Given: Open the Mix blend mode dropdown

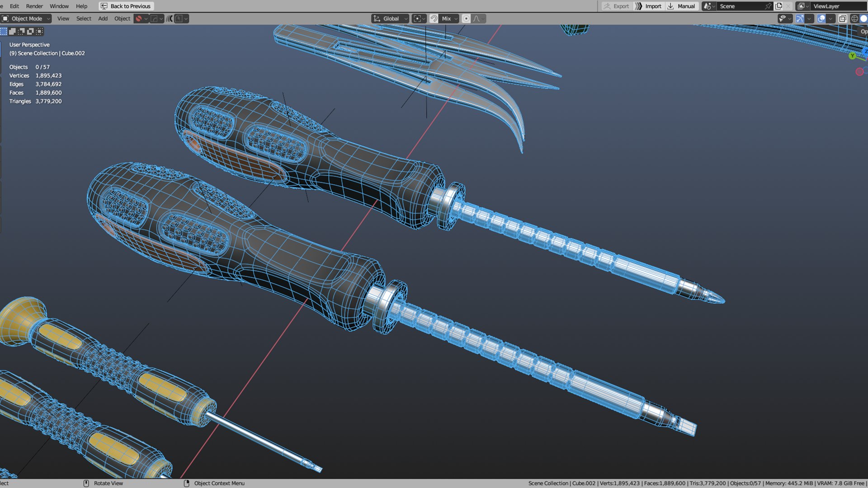Looking at the screenshot, I should tap(449, 19).
